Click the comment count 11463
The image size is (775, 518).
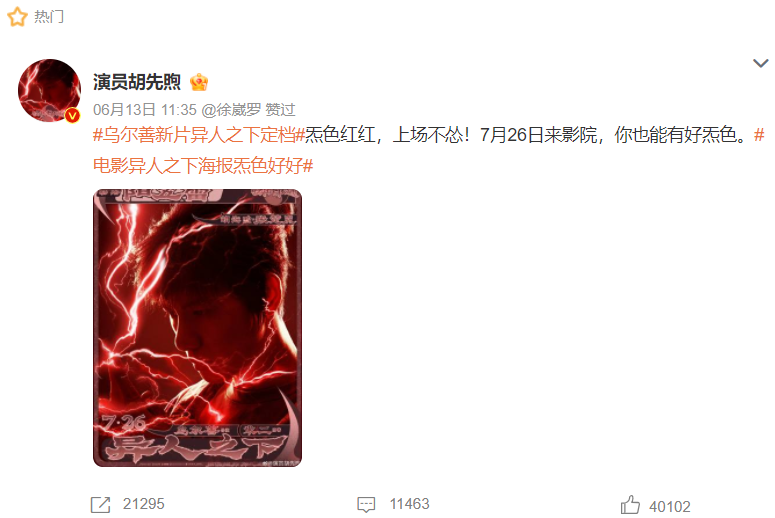409,504
